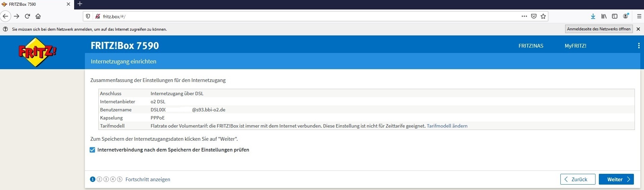The height and width of the screenshot is (190, 644).
Task: Click the question mark icon in notification bar
Action: pyautogui.click(x=5, y=29)
